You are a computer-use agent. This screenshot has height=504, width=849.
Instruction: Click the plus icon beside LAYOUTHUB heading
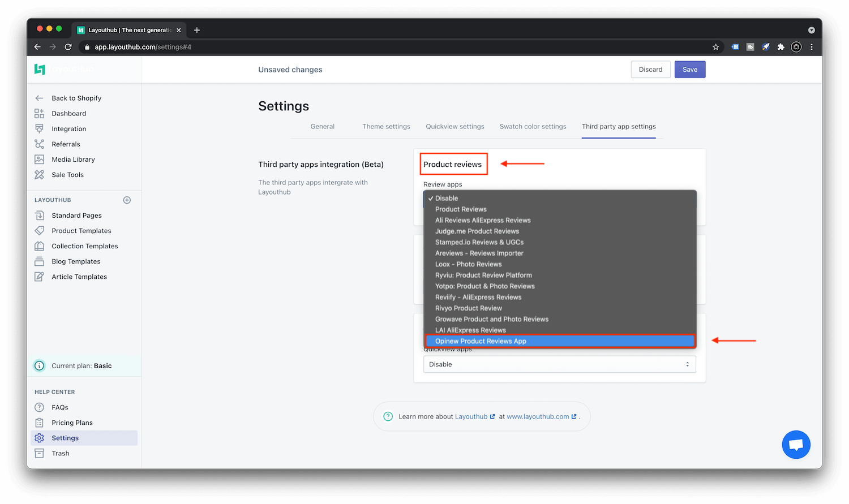coord(127,200)
